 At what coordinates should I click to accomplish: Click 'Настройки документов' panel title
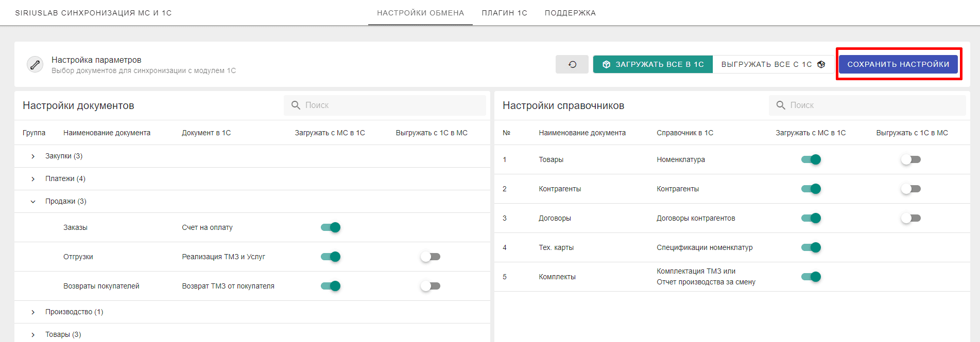[78, 105]
